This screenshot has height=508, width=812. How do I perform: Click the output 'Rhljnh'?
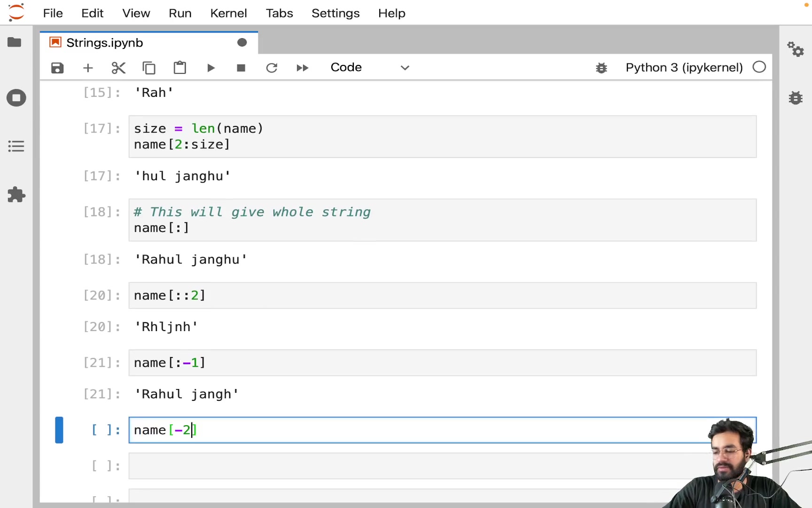tap(166, 327)
